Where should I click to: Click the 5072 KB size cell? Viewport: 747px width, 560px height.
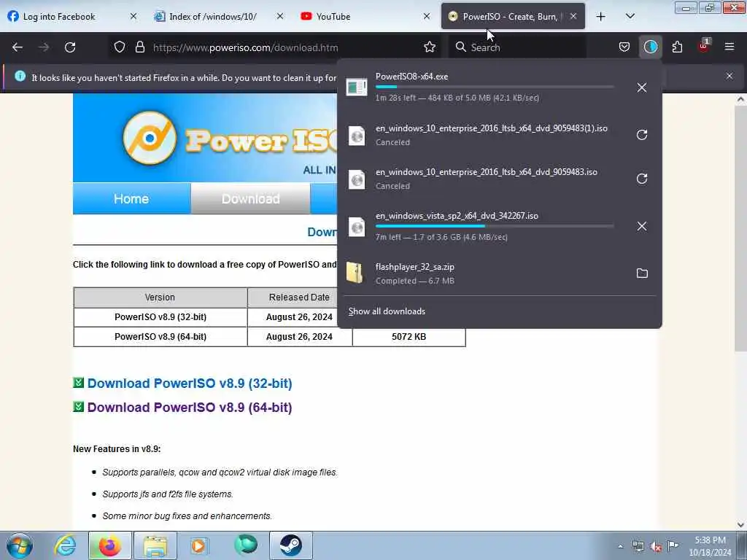coord(409,337)
